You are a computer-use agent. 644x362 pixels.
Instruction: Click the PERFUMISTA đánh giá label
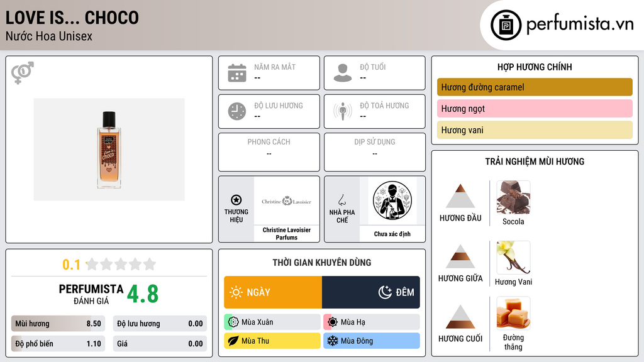pos(91,294)
